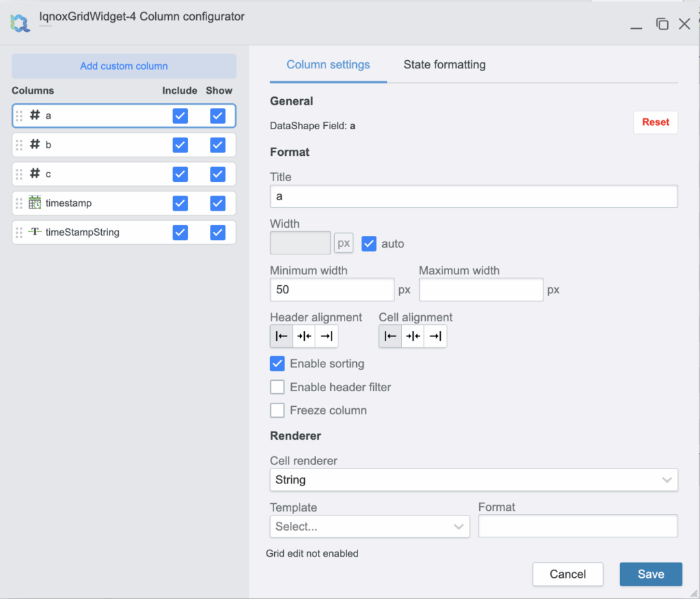Click the Add custom column button
Image resolution: width=700 pixels, height=599 pixels.
[124, 66]
